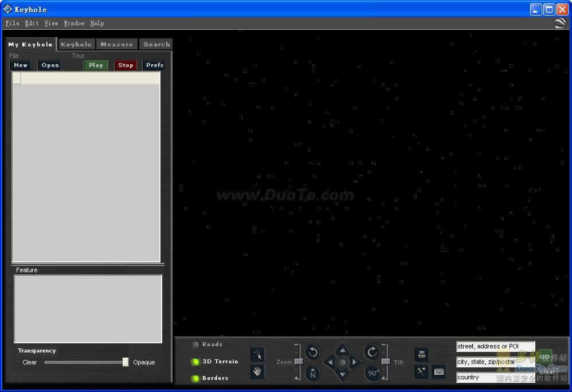Stop the tour

[126, 65]
